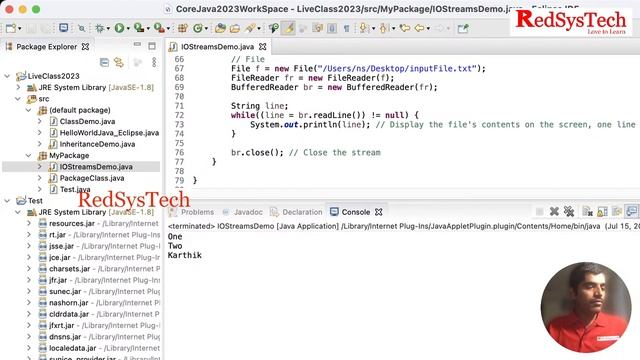Click the New Java Package icon
Image resolution: width=640 pixels, height=360 pixels.
coord(182,28)
